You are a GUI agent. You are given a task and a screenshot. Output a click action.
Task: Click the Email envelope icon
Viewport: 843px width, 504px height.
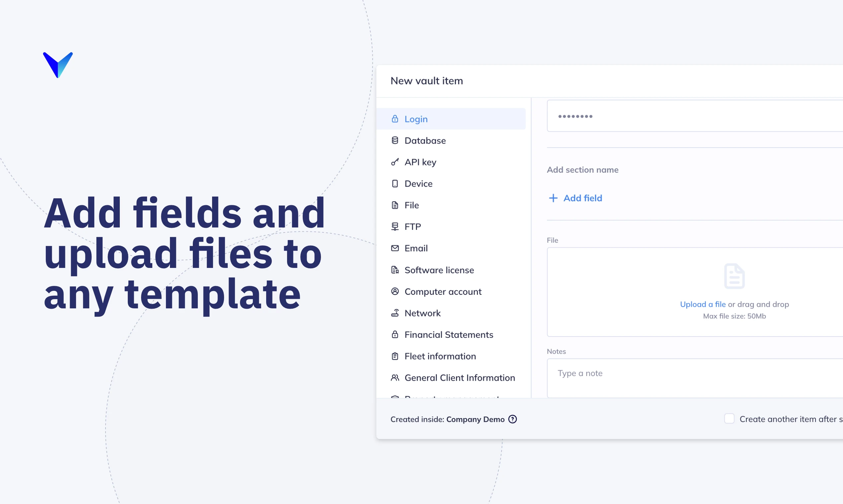tap(395, 248)
